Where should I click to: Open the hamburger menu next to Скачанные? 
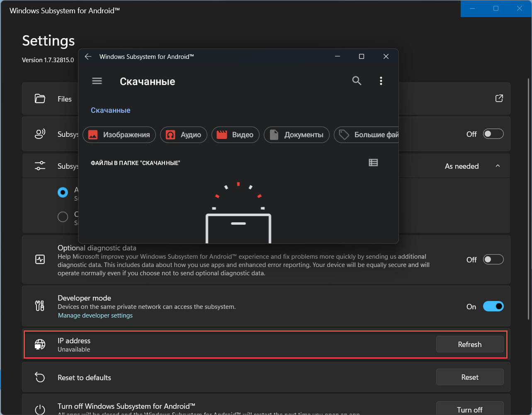pos(97,81)
